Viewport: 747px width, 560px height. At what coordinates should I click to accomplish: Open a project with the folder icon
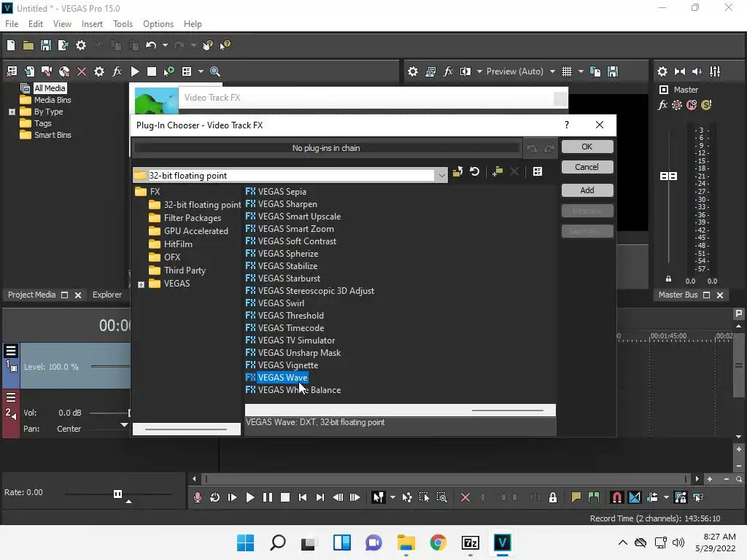pyautogui.click(x=28, y=45)
